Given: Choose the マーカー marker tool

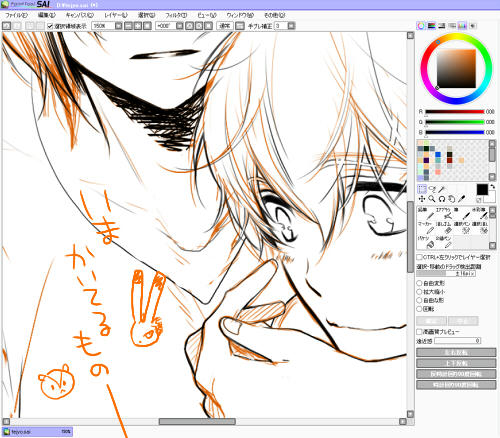Looking at the screenshot, I should tap(426, 228).
